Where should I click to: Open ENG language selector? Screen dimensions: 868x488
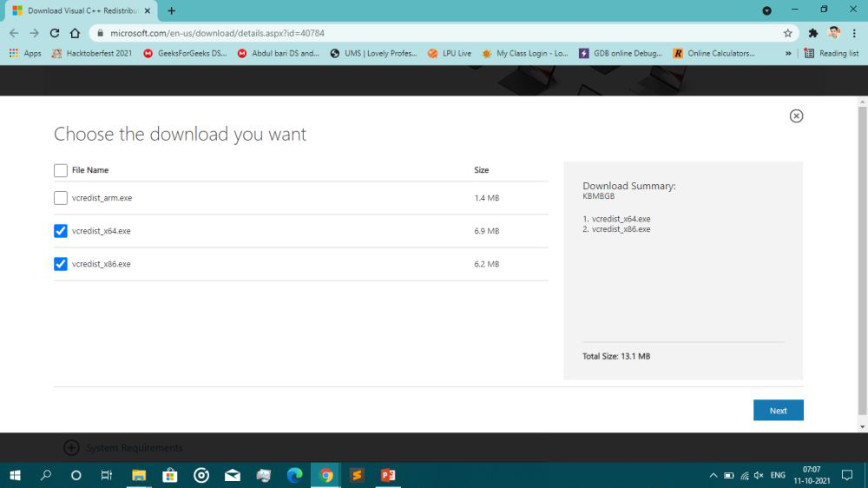[778, 475]
